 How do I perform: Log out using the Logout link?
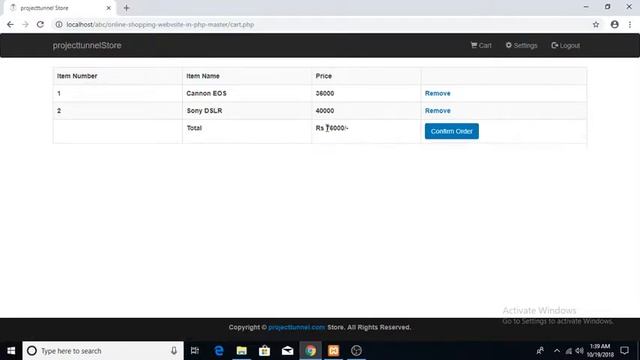pyautogui.click(x=565, y=45)
